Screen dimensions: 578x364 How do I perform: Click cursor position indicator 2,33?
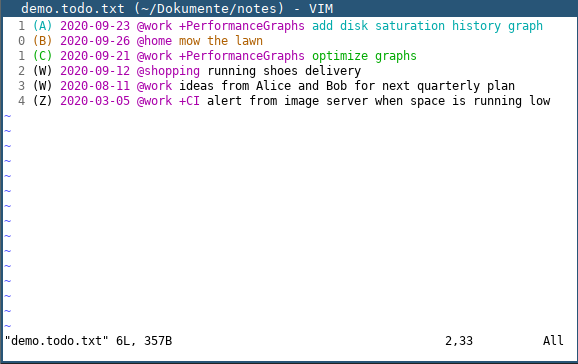[459, 341]
